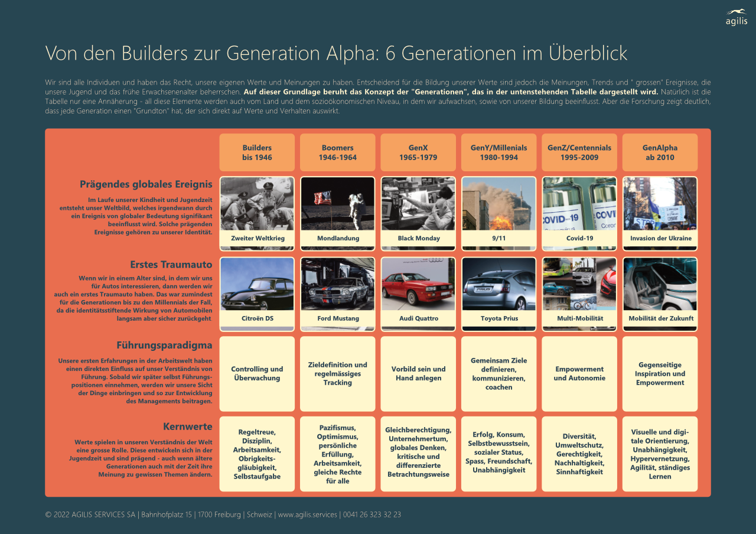Click the Invasion der Ukraine caption
The width and height of the screenshot is (756, 534).
coord(660,238)
